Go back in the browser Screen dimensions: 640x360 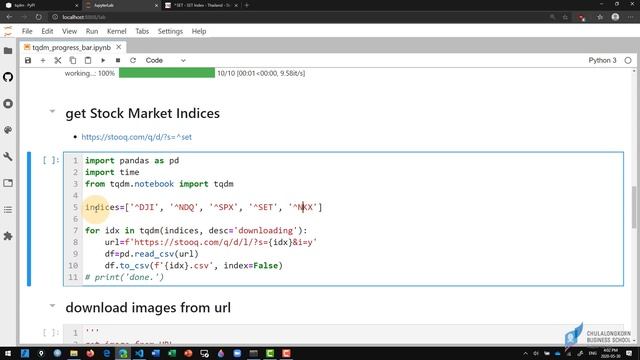pyautogui.click(x=9, y=17)
